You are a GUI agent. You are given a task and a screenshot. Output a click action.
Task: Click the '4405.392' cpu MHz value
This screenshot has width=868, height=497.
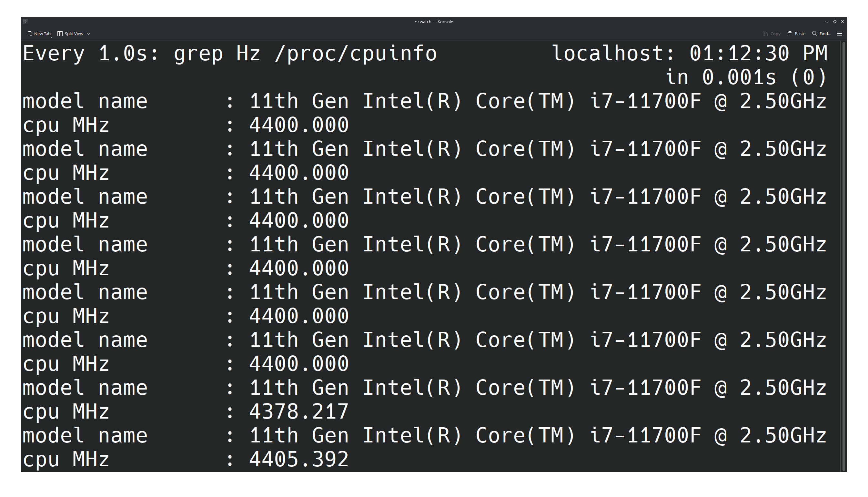[299, 459]
